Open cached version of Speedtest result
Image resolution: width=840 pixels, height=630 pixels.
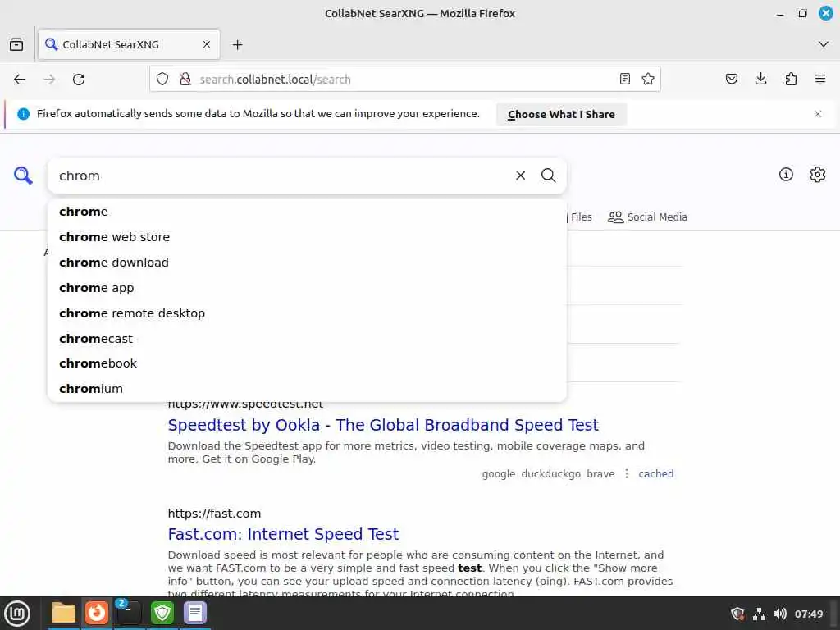[655, 473]
